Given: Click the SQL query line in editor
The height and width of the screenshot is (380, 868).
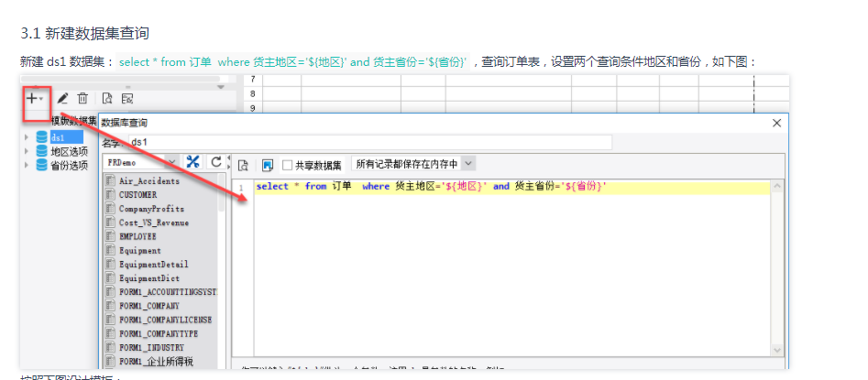Looking at the screenshot, I should click(512, 187).
